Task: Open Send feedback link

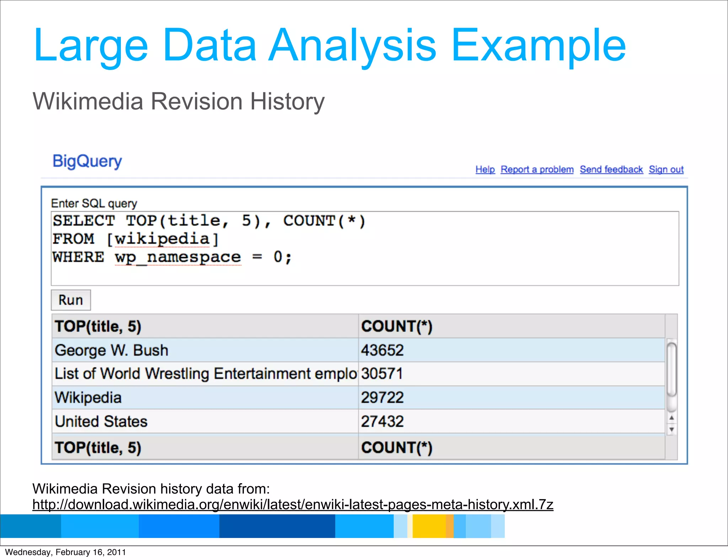Action: click(611, 169)
